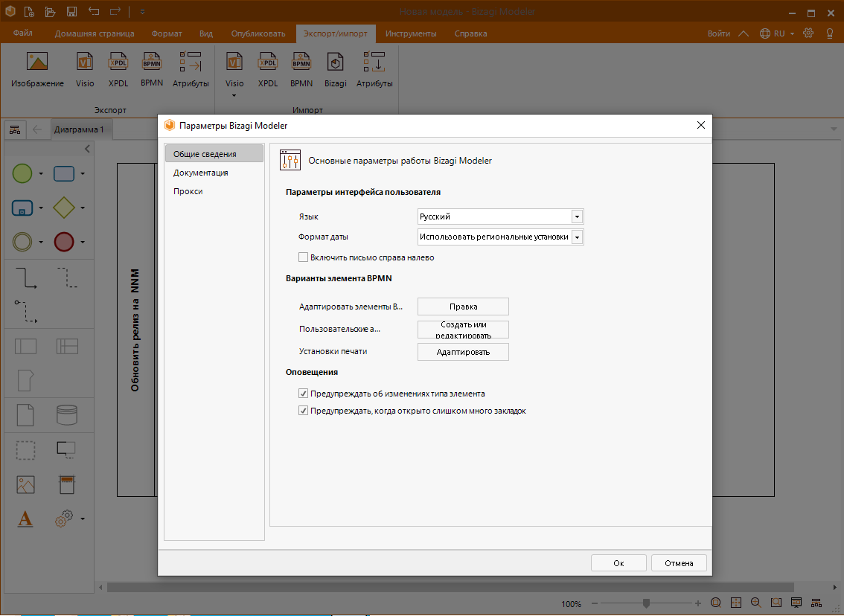Export attributes via Атрибуты in Экспорт group
Image resolution: width=844 pixels, height=616 pixels.
click(x=191, y=69)
